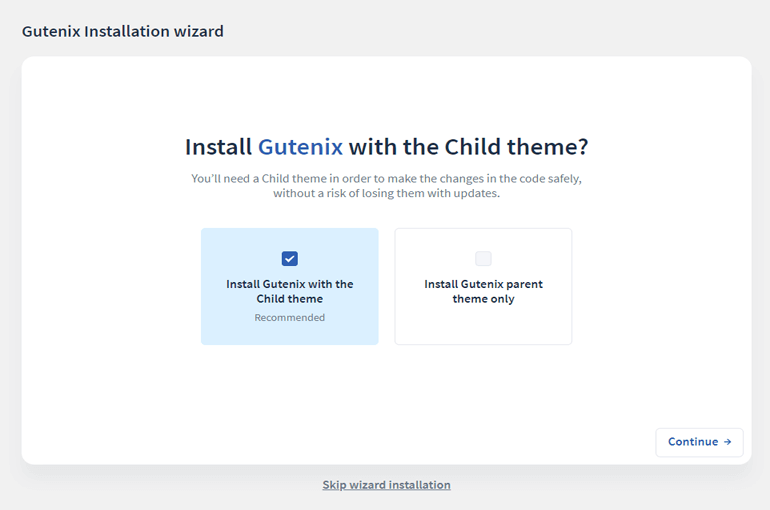Click the Child theme description paragraph

coord(386,186)
